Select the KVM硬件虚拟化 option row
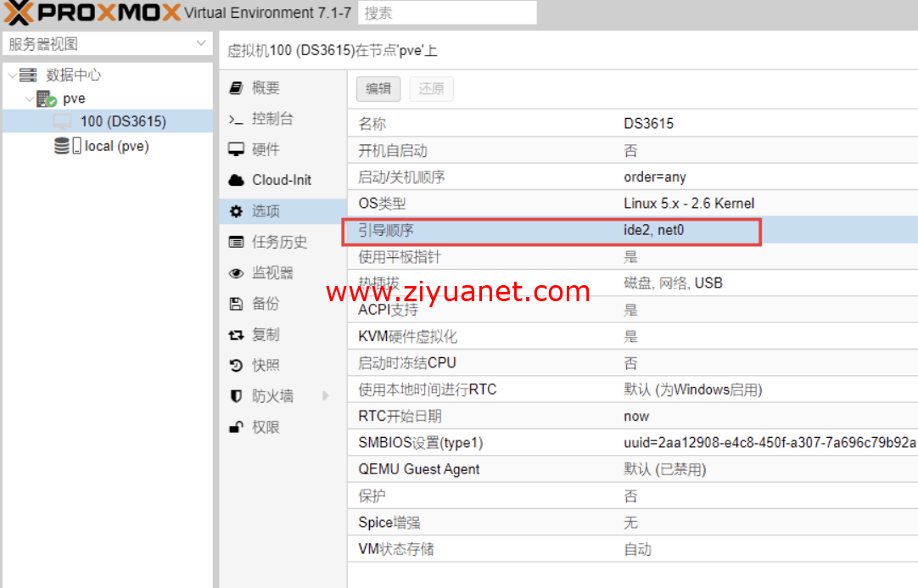 click(x=633, y=336)
